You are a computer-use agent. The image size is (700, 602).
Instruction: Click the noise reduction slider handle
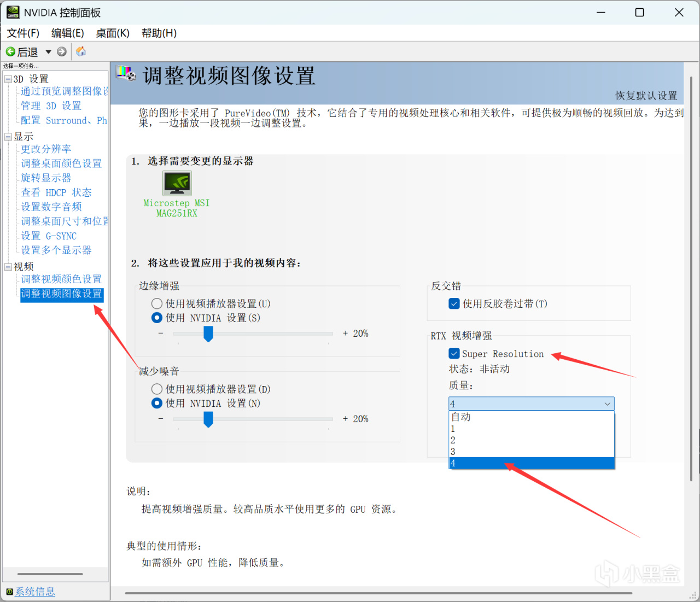tap(208, 419)
